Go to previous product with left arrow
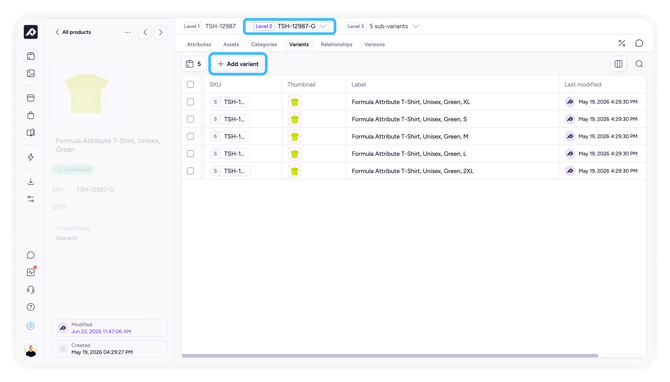 [145, 32]
